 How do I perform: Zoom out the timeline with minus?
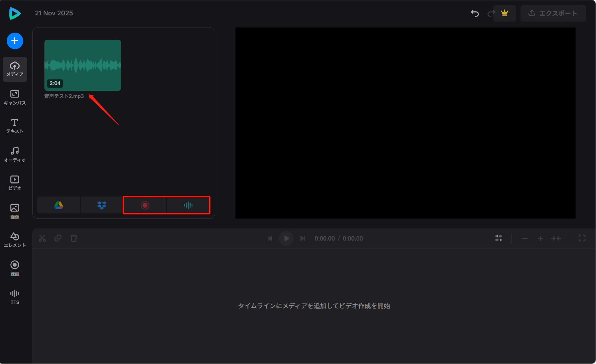pos(524,238)
